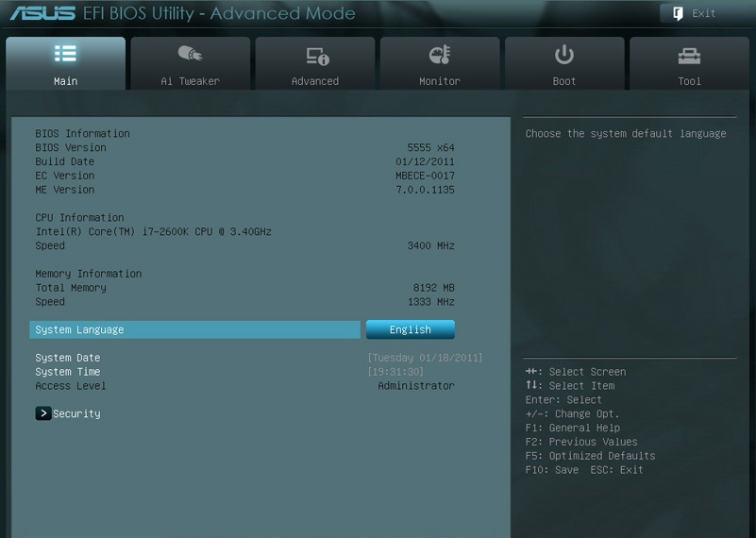Select the System Time value field
This screenshot has height=538, width=756.
pyautogui.click(x=395, y=372)
